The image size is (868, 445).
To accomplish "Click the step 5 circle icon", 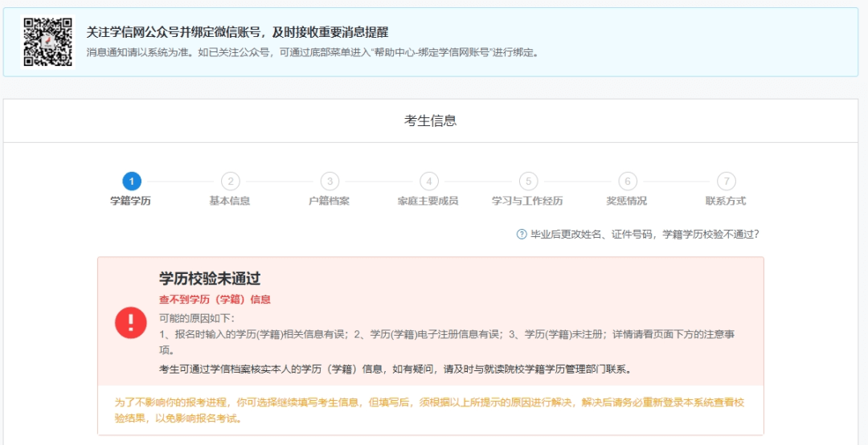I will (x=528, y=182).
